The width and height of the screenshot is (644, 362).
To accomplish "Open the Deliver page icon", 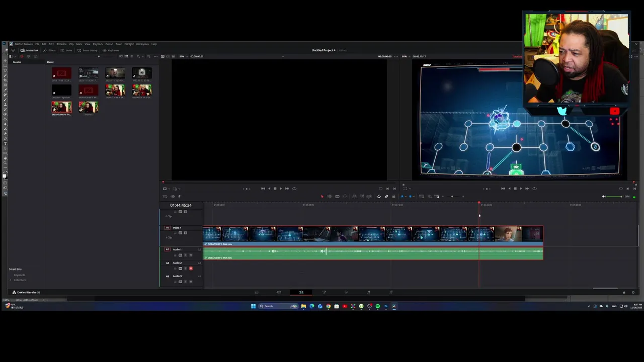I will pyautogui.click(x=391, y=292).
